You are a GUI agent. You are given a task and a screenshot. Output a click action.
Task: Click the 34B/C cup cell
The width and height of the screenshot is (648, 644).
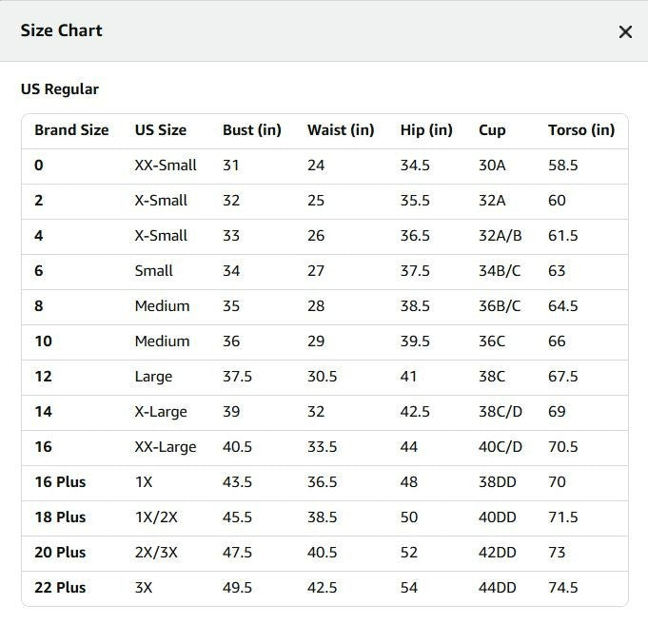click(500, 270)
